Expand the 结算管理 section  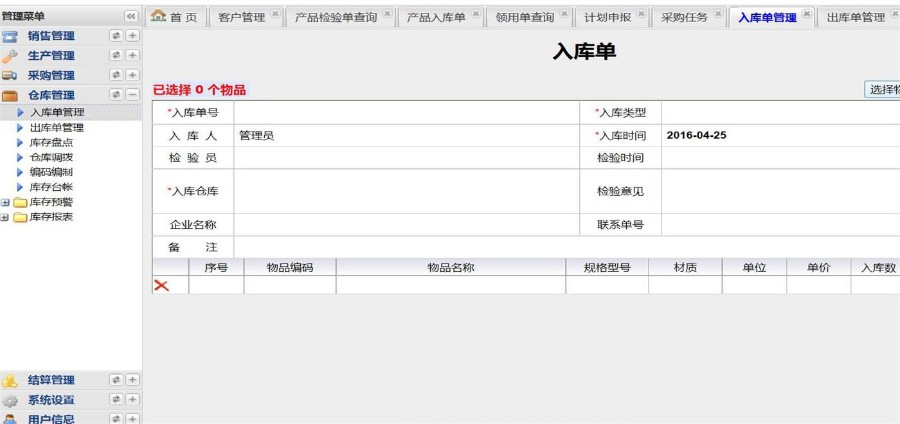[133, 380]
